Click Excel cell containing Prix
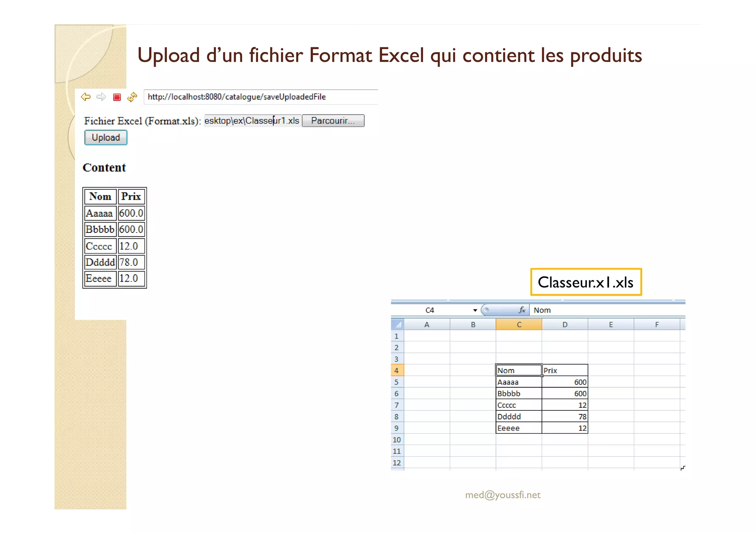The height and width of the screenshot is (534, 756). [x=565, y=370]
